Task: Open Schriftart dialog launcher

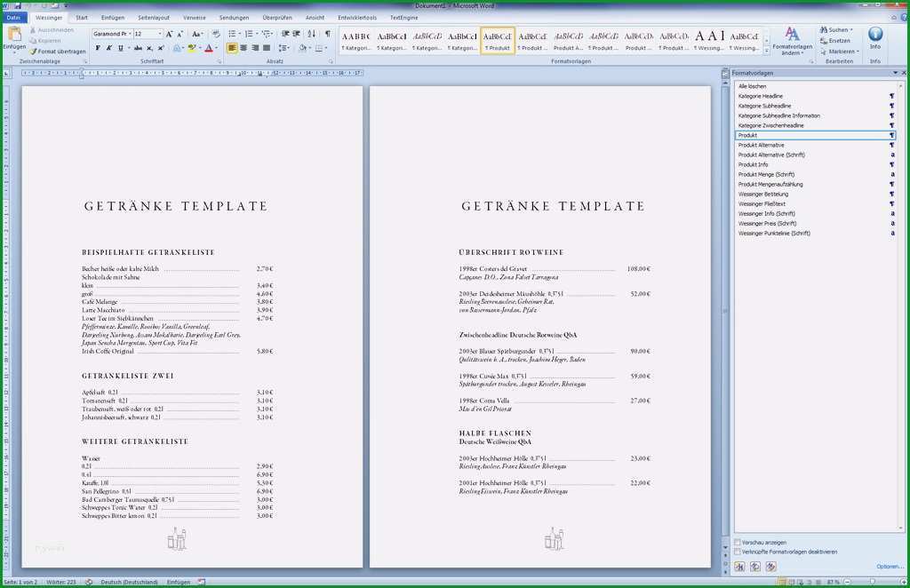Action: click(x=220, y=61)
